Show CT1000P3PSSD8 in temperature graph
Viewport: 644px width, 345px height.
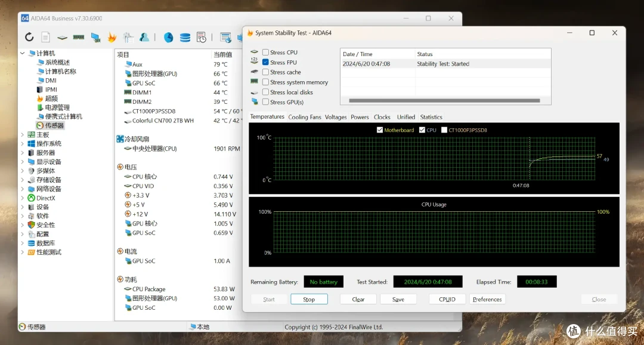click(x=444, y=130)
